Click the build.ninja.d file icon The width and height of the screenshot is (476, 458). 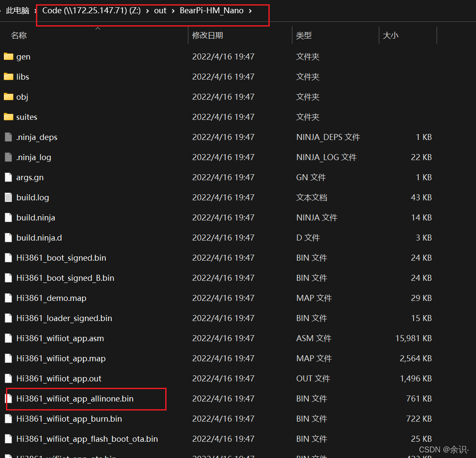pyautogui.click(x=9, y=238)
